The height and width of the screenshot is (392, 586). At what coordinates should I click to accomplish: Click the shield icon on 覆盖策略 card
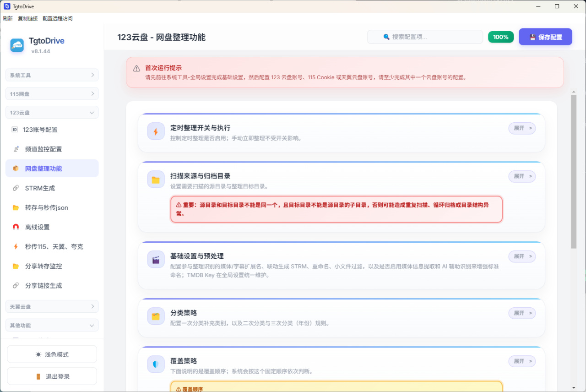pos(156,364)
